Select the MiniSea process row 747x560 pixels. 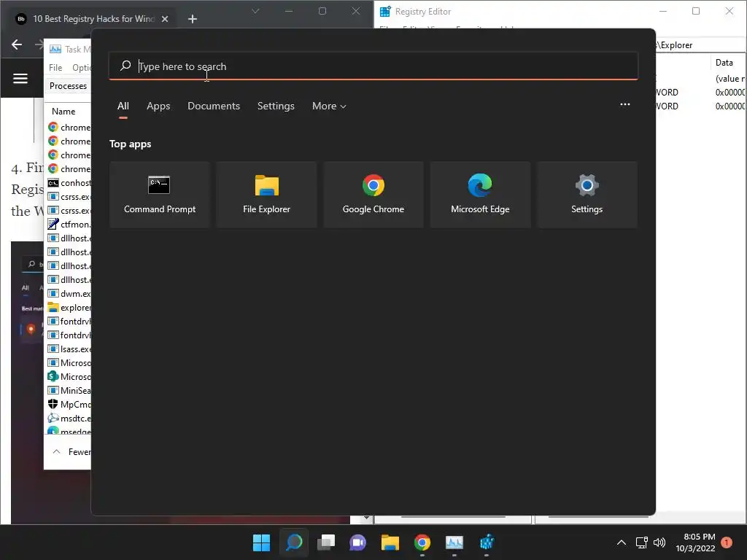[69, 390]
